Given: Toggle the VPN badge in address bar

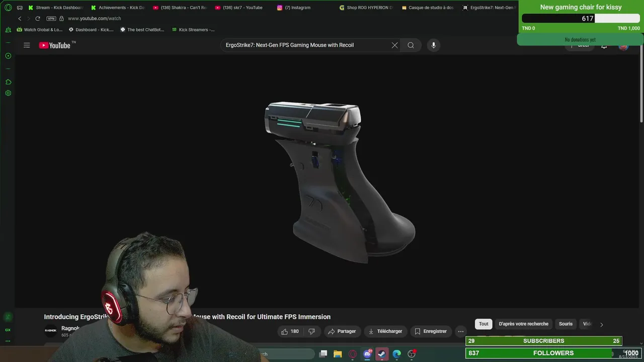Looking at the screenshot, I should (51, 19).
